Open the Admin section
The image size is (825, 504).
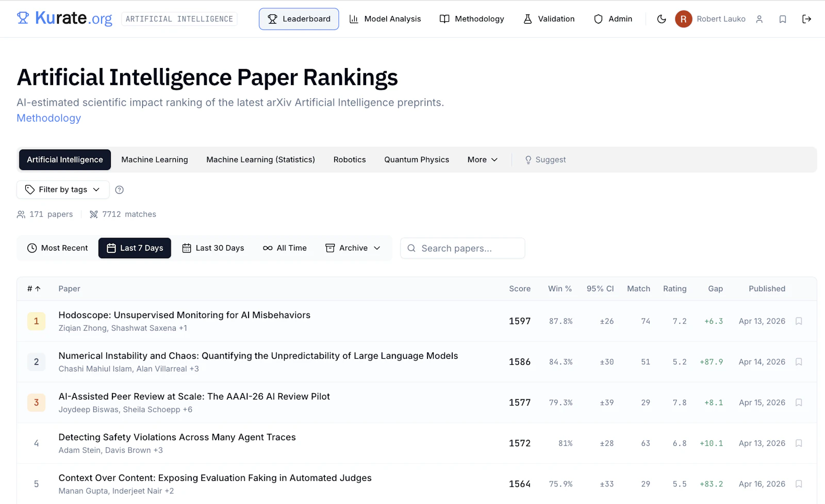click(x=613, y=19)
